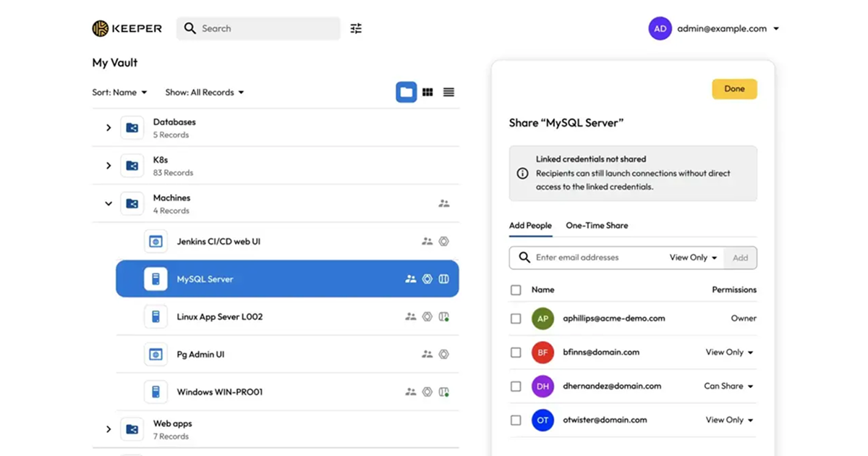
Task: Click the shared users icon on MySQL Server row
Action: tap(411, 279)
